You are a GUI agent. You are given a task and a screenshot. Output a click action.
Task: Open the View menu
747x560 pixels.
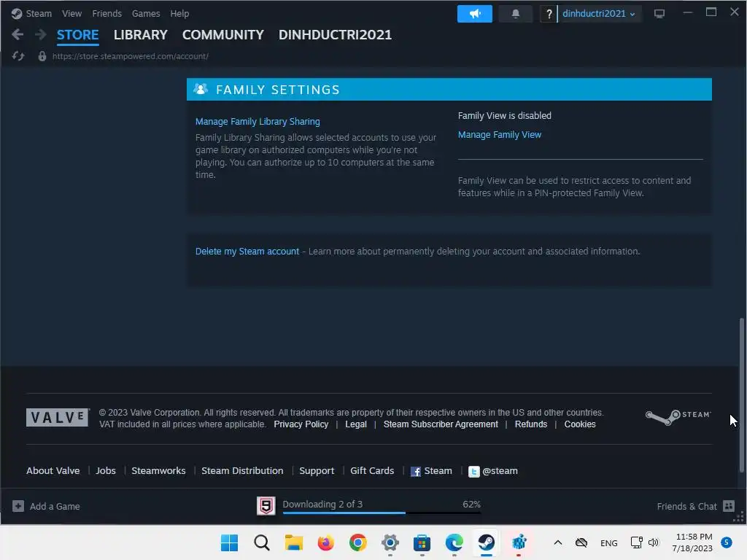71,13
